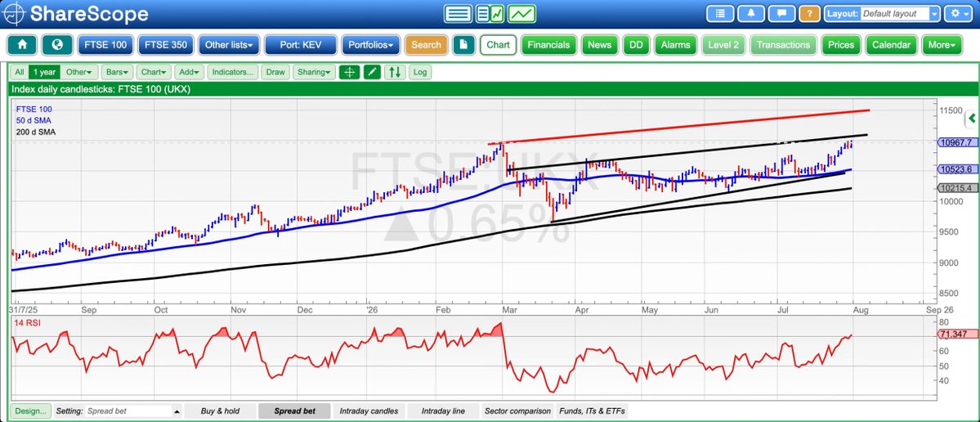This screenshot has width=980, height=422.
Task: Select the pencil drawing tool
Action: coord(372,72)
